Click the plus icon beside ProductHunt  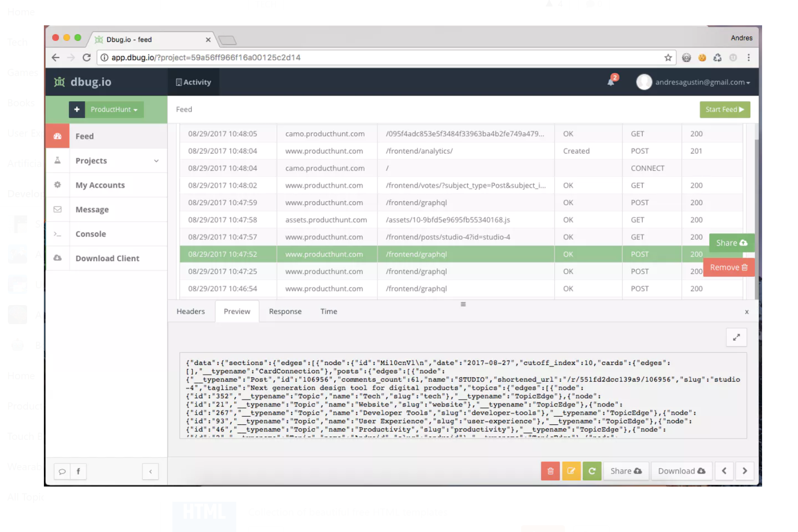tap(77, 110)
